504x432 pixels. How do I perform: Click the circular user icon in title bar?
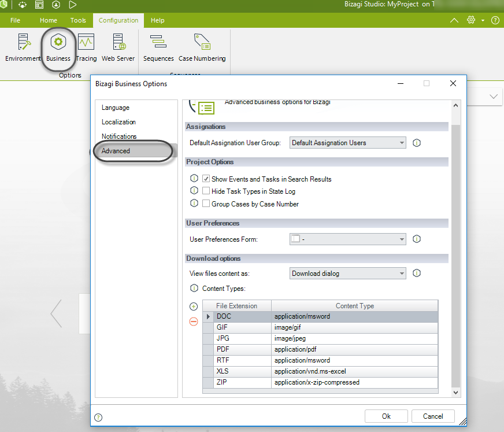pos(56,5)
